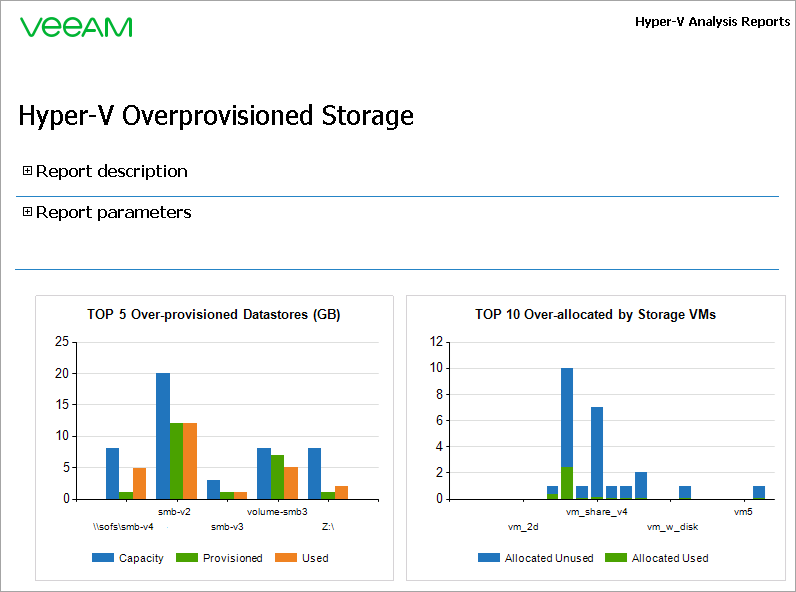Click the Report description label
The width and height of the screenshot is (796, 592).
112,171
